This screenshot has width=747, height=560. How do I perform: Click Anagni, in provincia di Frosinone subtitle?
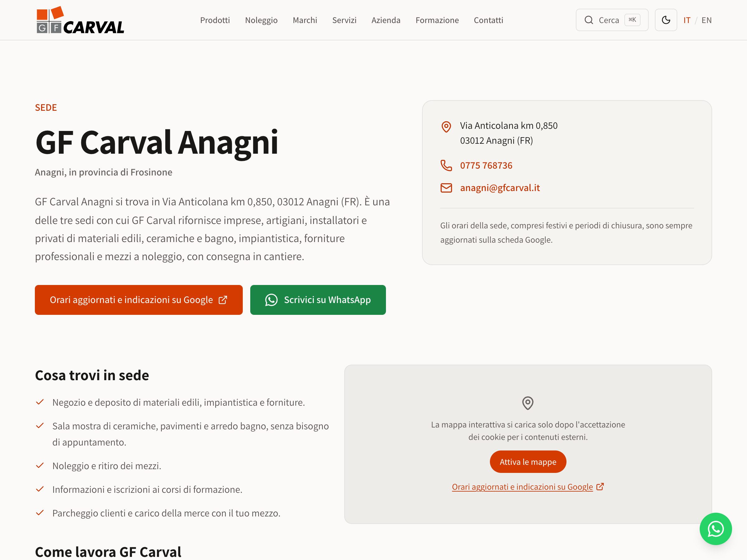pos(103,172)
